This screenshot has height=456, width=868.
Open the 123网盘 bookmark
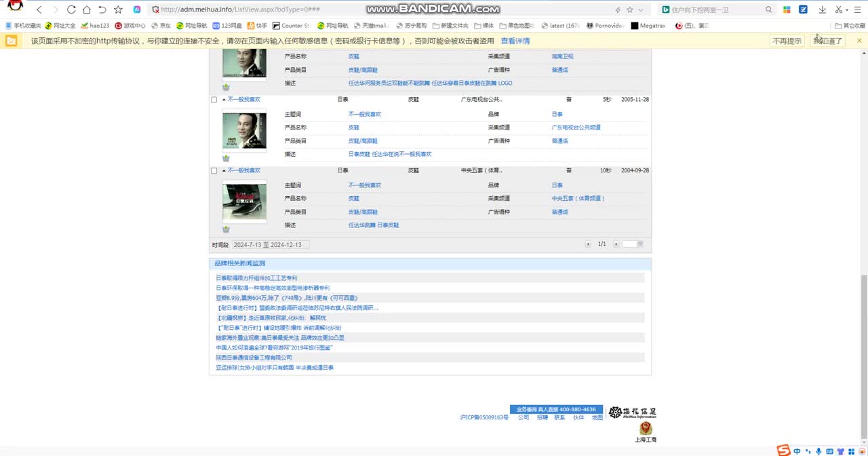(227, 26)
